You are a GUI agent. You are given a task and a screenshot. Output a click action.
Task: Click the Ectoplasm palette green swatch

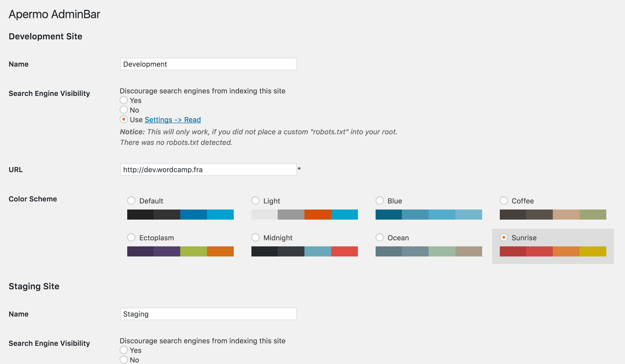[194, 251]
